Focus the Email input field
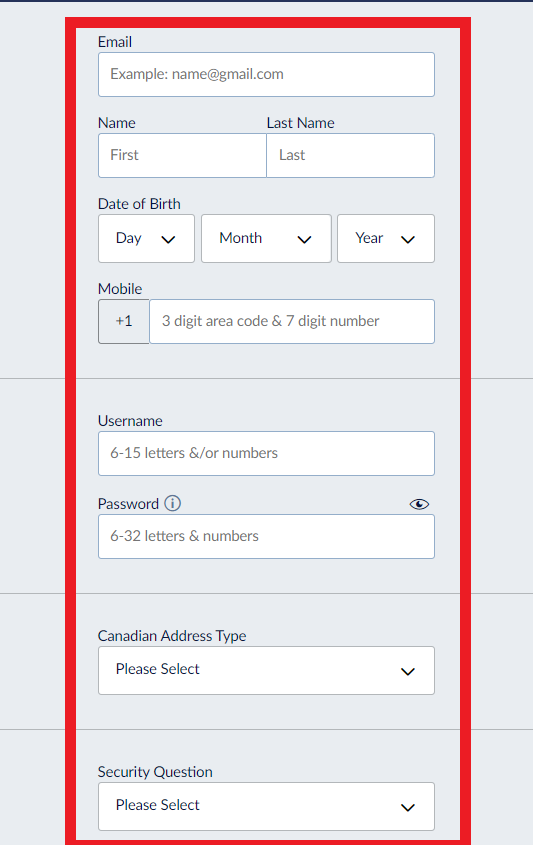 [266, 74]
